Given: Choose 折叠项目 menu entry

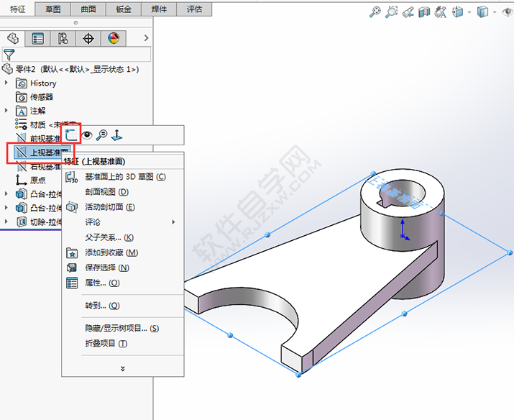Looking at the screenshot, I should coord(123,344).
